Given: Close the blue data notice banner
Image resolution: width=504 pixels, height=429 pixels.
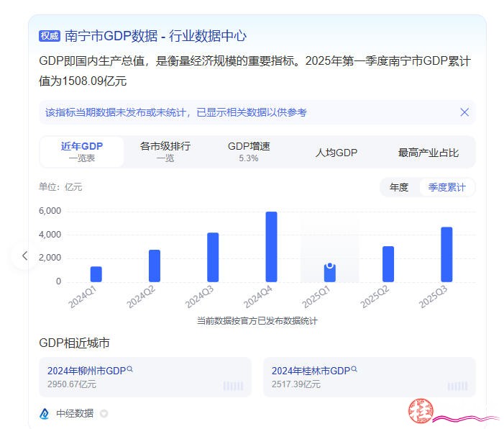Looking at the screenshot, I should [x=464, y=112].
